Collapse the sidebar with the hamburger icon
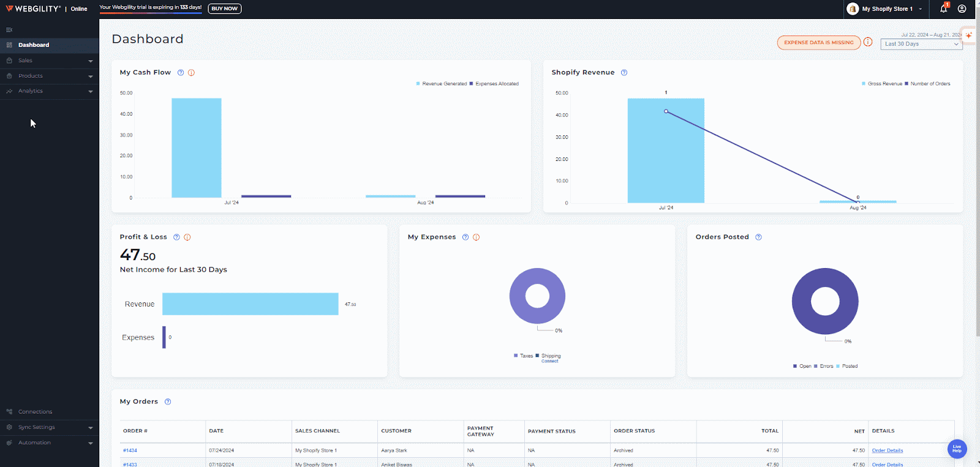Viewport: 980px width, 467px height. (x=9, y=29)
